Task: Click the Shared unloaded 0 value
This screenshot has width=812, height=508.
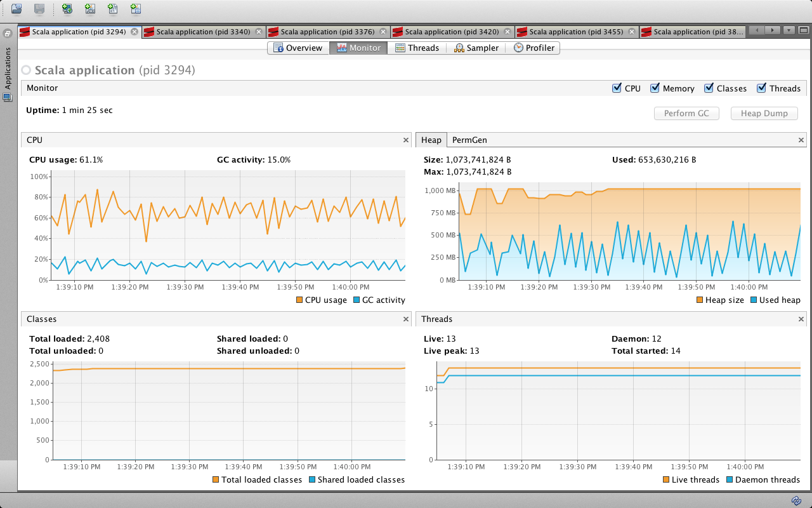Action: [x=297, y=351]
